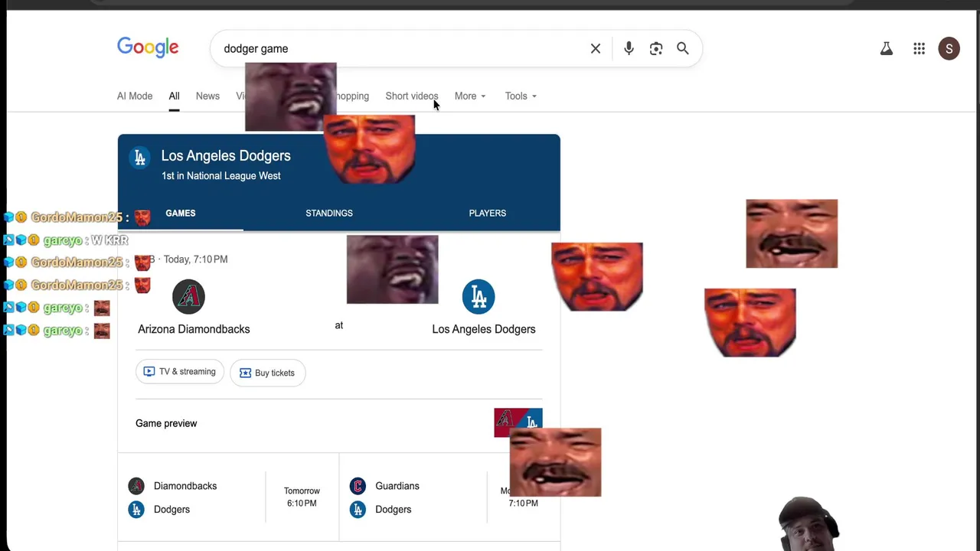Open Los Angeles Dodgers name in matchup
This screenshot has height=551, width=980.
[x=484, y=329]
